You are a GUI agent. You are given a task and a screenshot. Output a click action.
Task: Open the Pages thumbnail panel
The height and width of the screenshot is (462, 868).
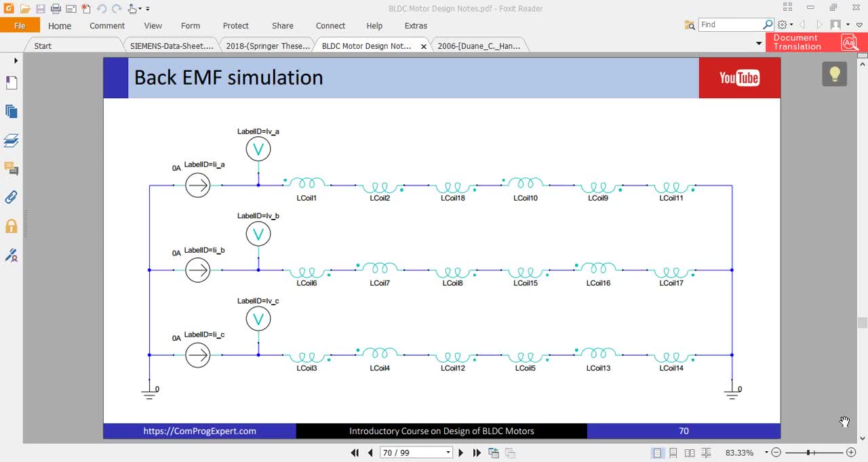coord(11,112)
